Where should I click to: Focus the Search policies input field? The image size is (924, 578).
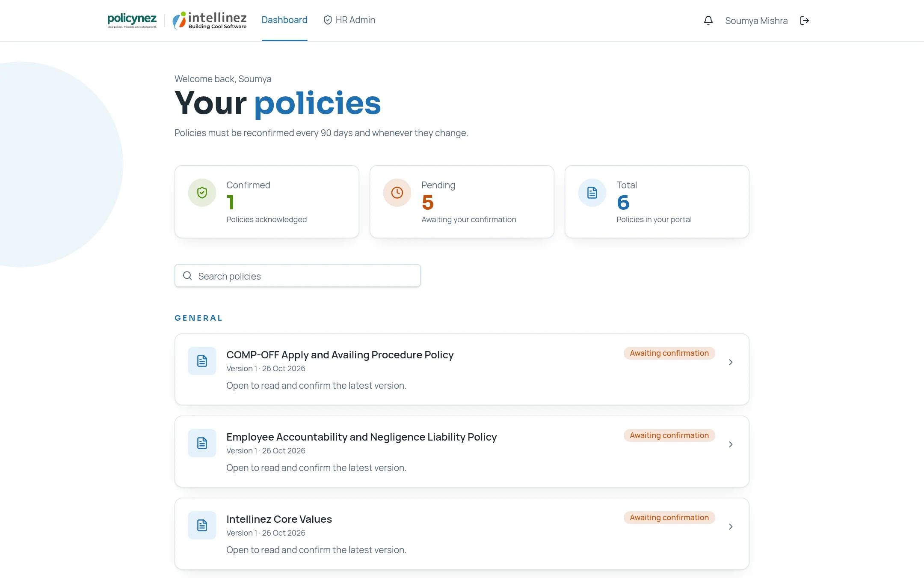pos(298,276)
